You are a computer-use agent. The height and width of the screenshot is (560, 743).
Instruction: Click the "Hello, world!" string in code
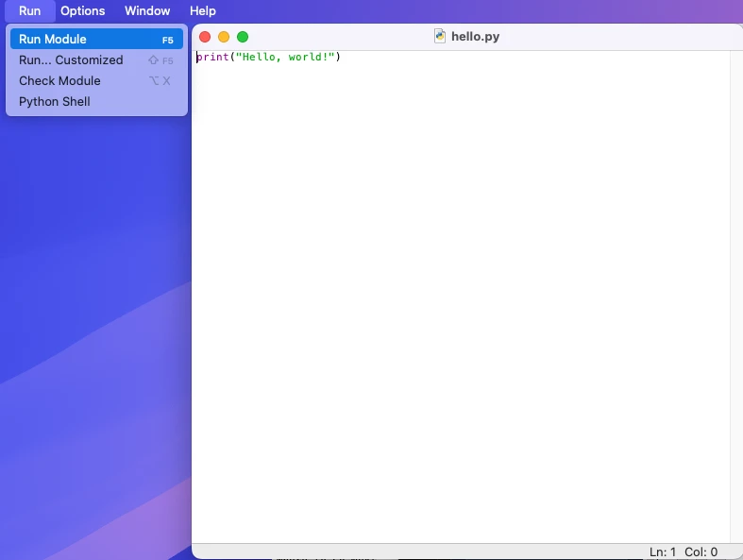click(x=285, y=57)
